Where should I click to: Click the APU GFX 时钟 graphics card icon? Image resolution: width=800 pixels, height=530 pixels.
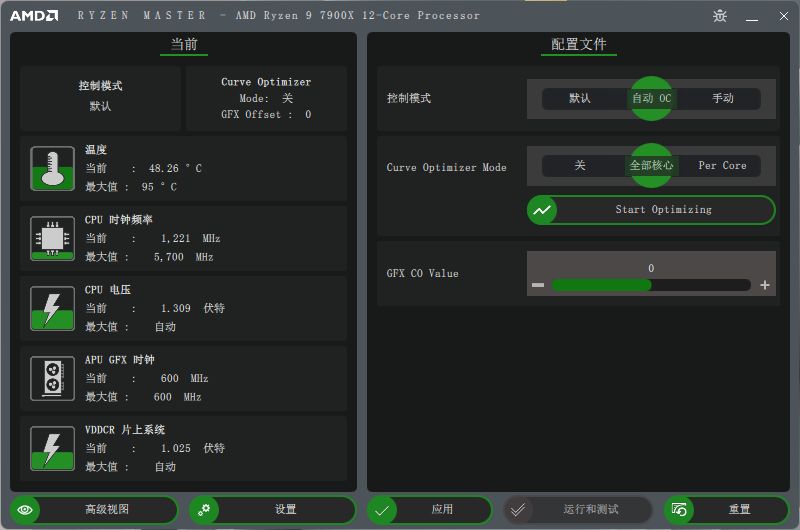point(53,378)
